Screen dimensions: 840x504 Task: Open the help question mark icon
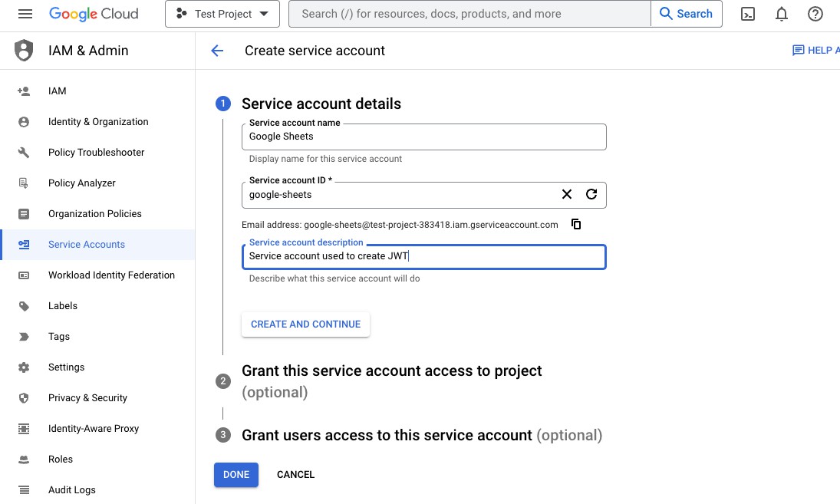pyautogui.click(x=815, y=14)
